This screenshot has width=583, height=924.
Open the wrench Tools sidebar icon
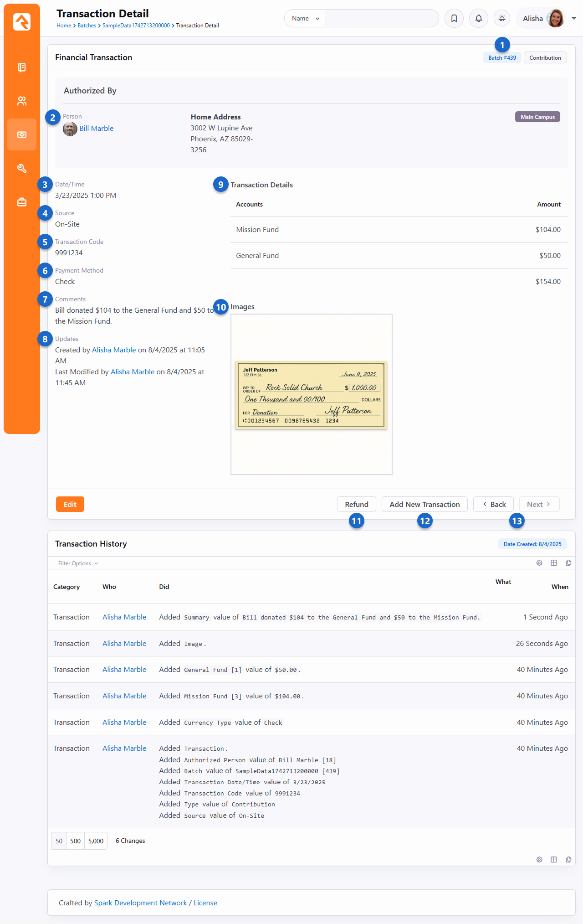(21, 168)
